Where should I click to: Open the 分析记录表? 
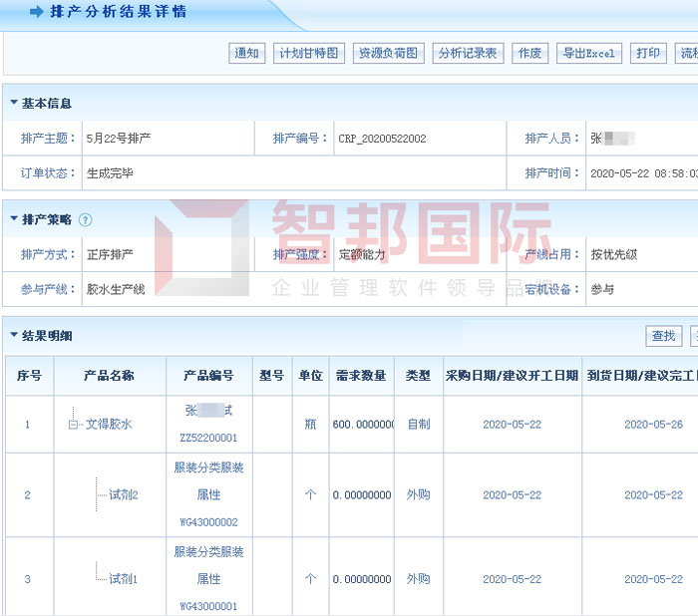(468, 54)
